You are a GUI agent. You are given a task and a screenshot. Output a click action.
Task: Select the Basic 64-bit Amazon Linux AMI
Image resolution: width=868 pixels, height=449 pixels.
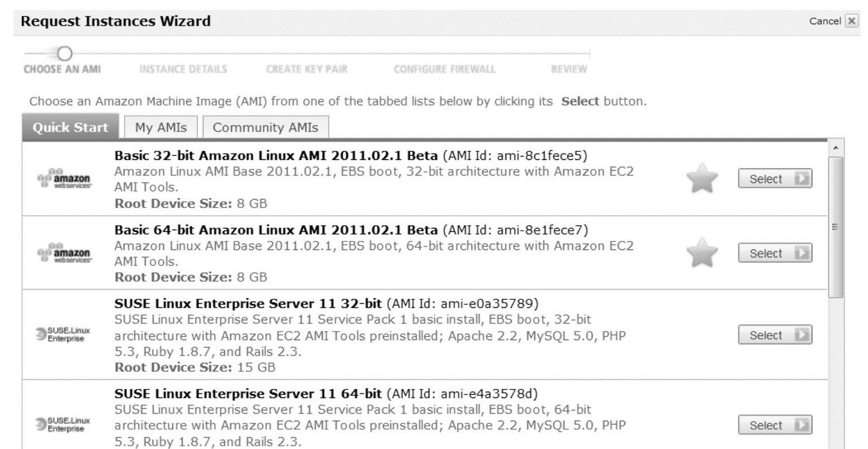tap(775, 253)
